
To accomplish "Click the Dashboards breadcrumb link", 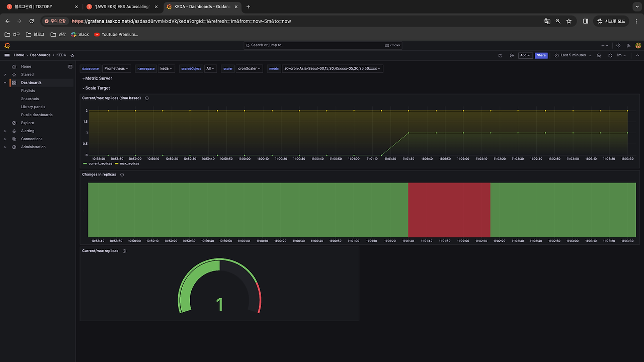I will click(x=40, y=55).
